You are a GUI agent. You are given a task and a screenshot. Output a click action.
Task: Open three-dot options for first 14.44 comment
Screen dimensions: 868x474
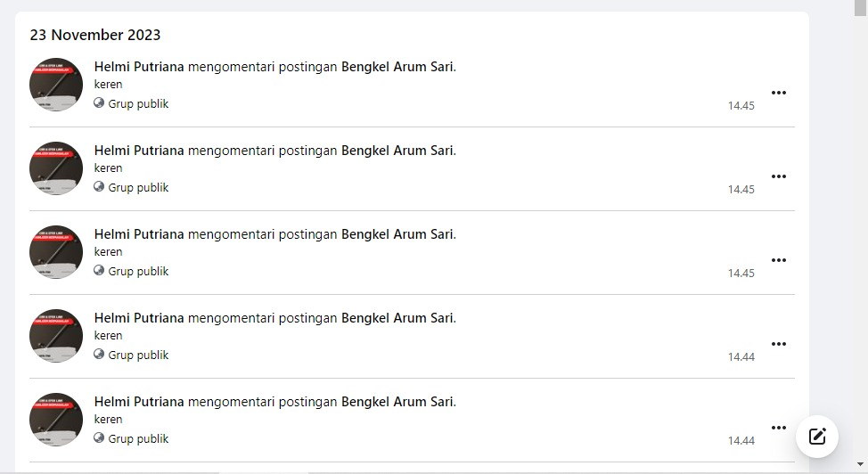(x=778, y=344)
